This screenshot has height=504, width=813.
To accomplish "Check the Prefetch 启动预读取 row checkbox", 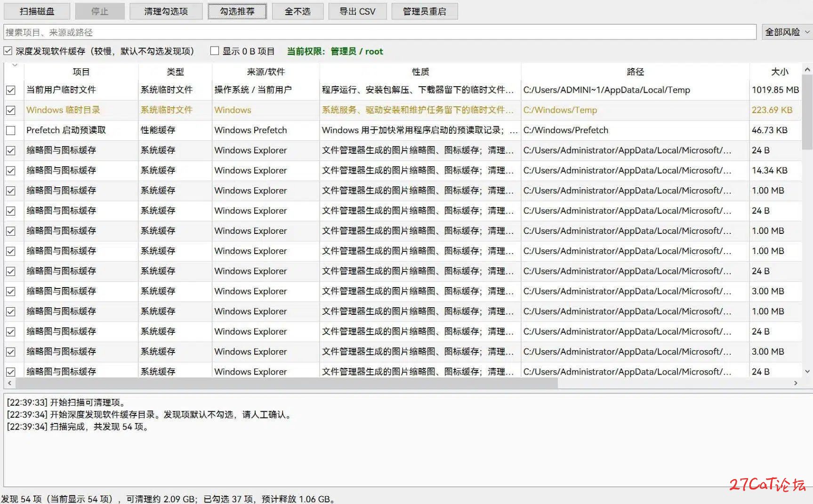I will tap(11, 130).
